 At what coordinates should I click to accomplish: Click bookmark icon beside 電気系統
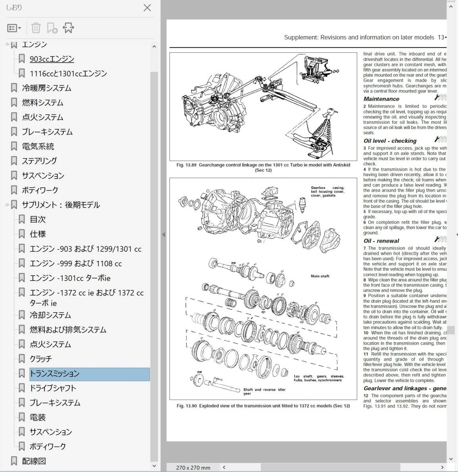tap(14, 147)
